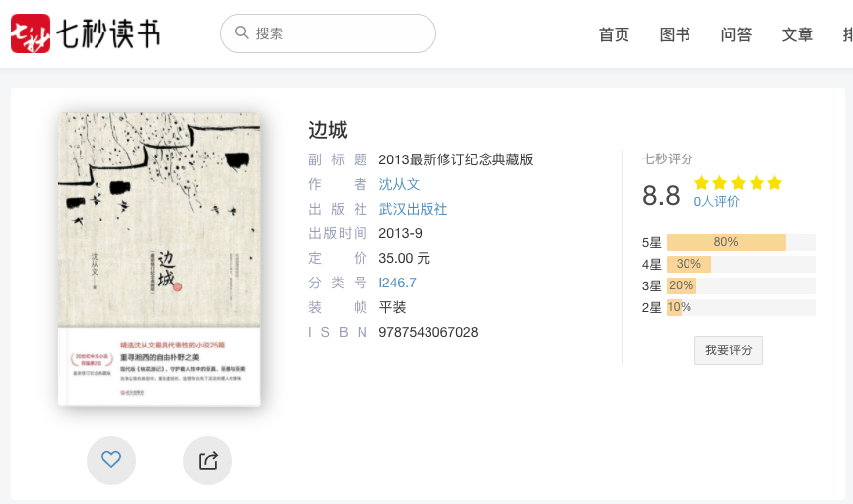Click the publication date 2013-9
This screenshot has height=504, width=853.
click(x=400, y=233)
